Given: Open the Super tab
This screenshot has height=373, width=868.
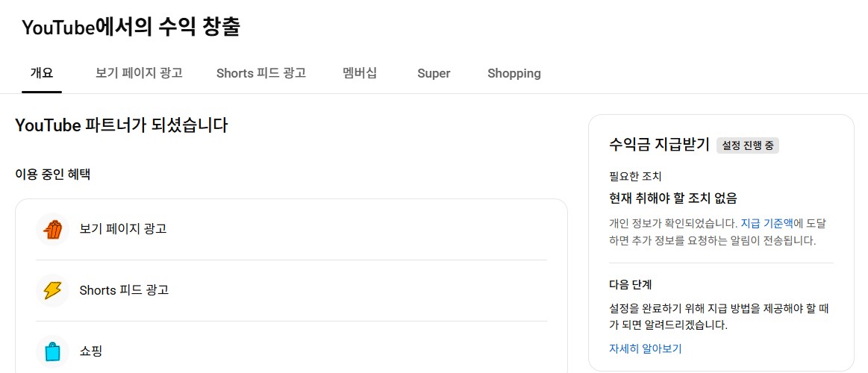Looking at the screenshot, I should pyautogui.click(x=434, y=73).
